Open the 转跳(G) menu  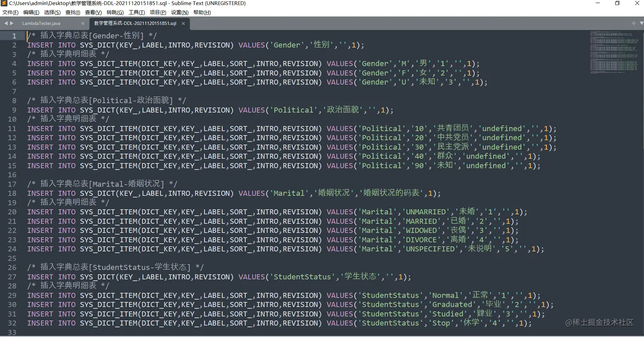tap(115, 12)
